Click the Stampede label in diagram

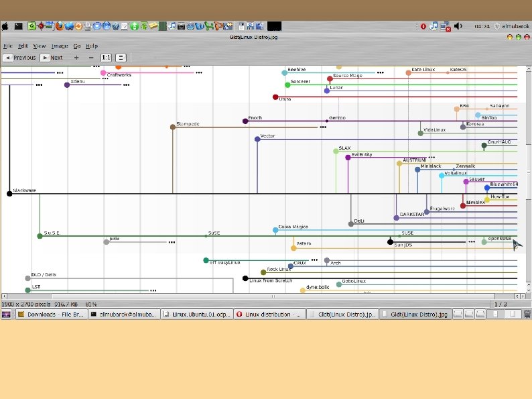tap(188, 123)
